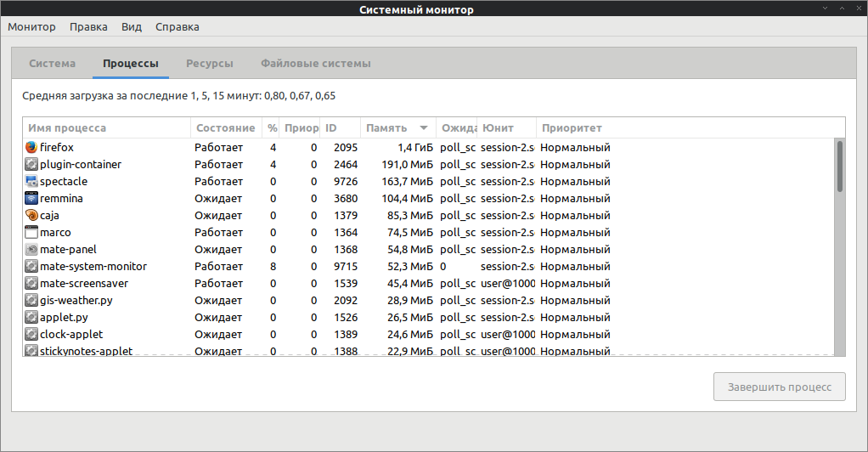The image size is (868, 452).
Task: Click process ID 1526
Action: 346,318
